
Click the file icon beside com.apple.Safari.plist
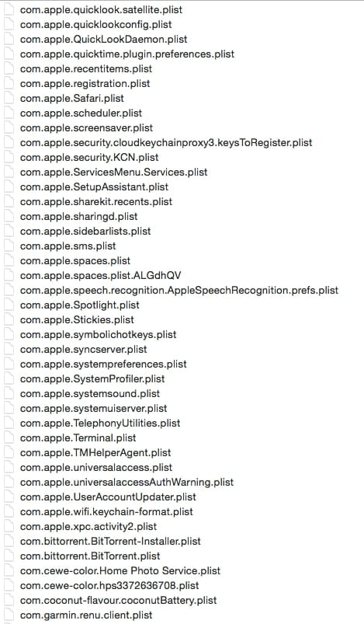pyautogui.click(x=9, y=98)
